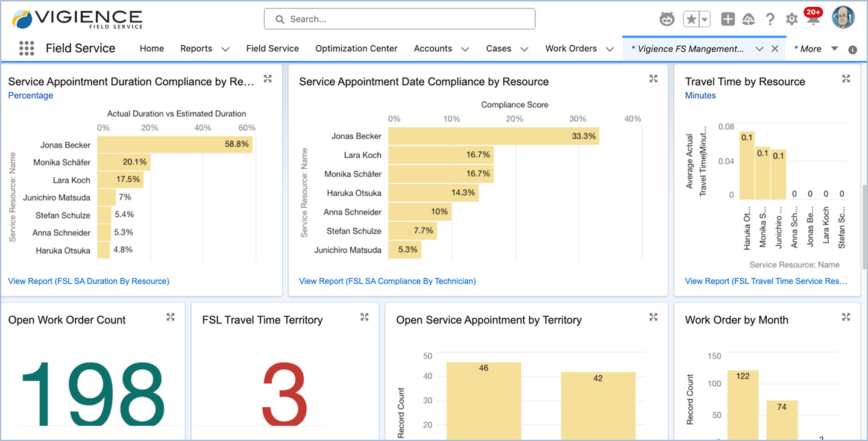
Task: Click the Minutes subtitle under Travel Time
Action: pos(700,95)
